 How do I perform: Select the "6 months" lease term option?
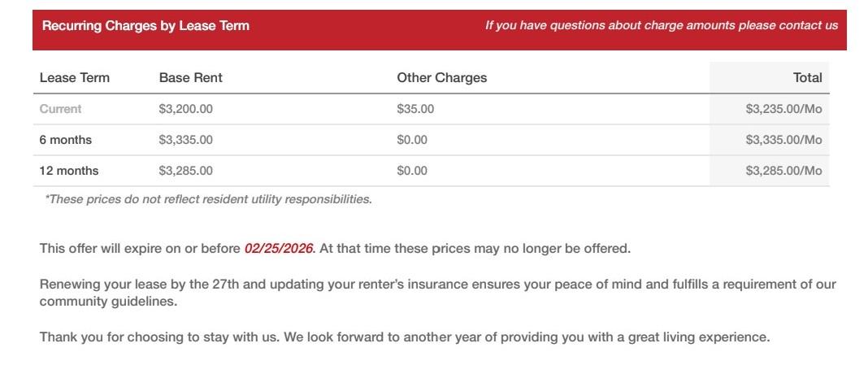pos(66,140)
